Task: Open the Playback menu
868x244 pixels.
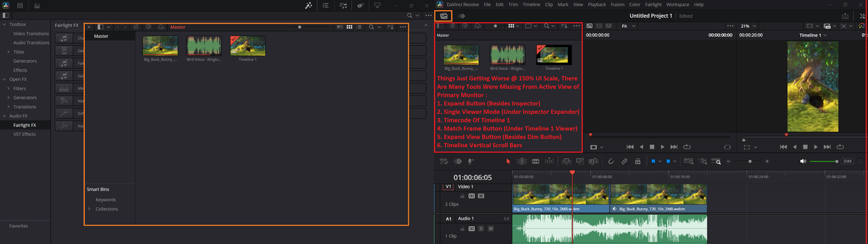Action: 597,5
